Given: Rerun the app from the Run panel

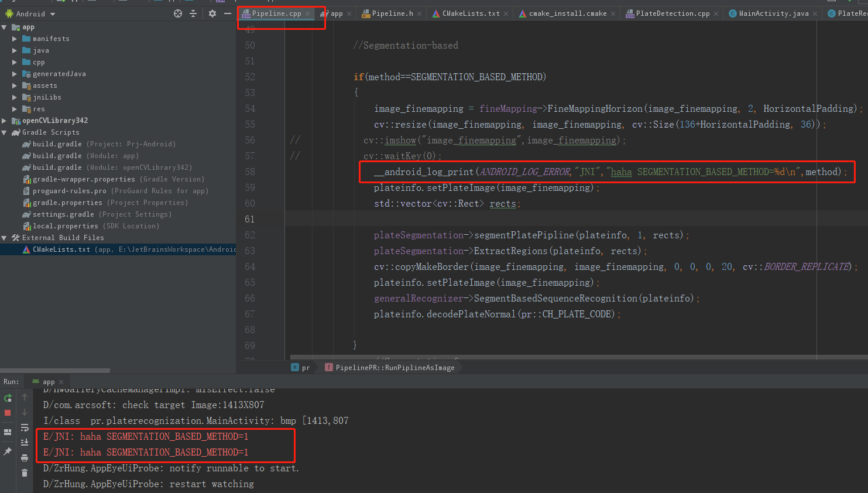Looking at the screenshot, I should coord(8,398).
